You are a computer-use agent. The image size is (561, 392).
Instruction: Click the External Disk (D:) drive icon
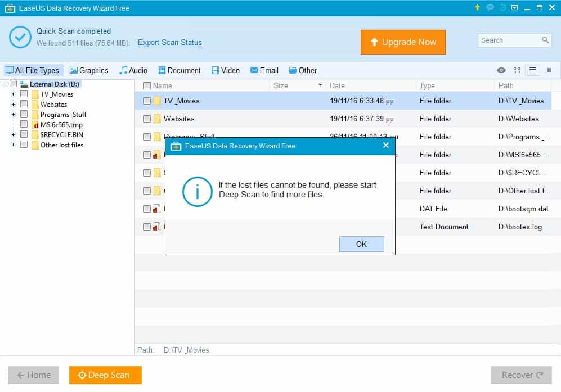pyautogui.click(x=24, y=84)
